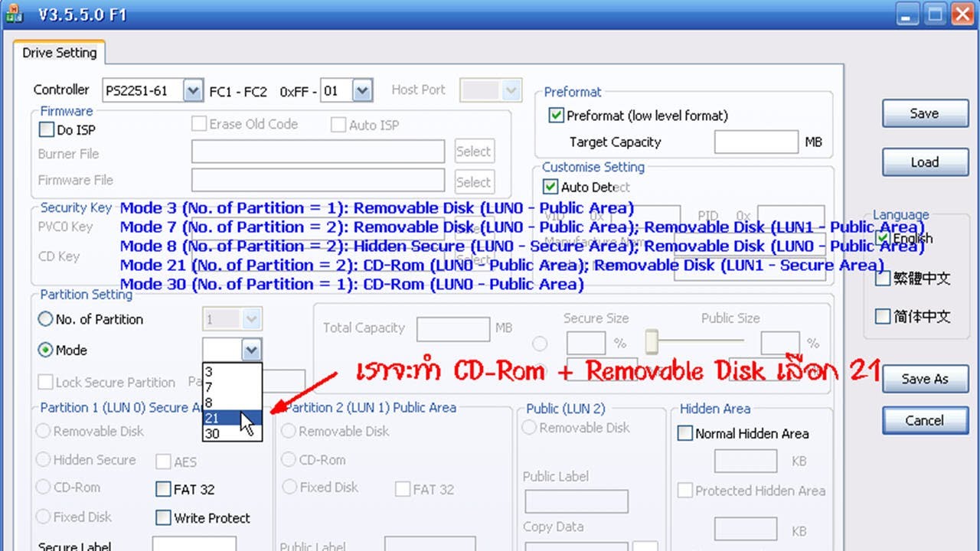Open the disabled Host Port dropdown
Viewport: 980px width, 551px height.
click(511, 90)
